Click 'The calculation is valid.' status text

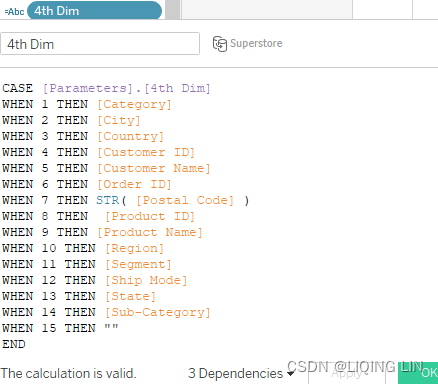(69, 373)
